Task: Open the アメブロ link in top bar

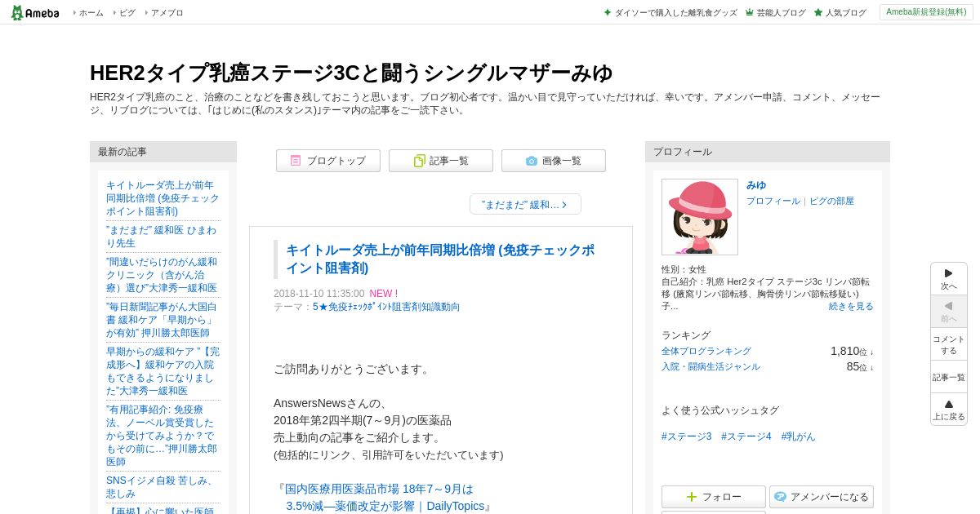Action: 167,13
